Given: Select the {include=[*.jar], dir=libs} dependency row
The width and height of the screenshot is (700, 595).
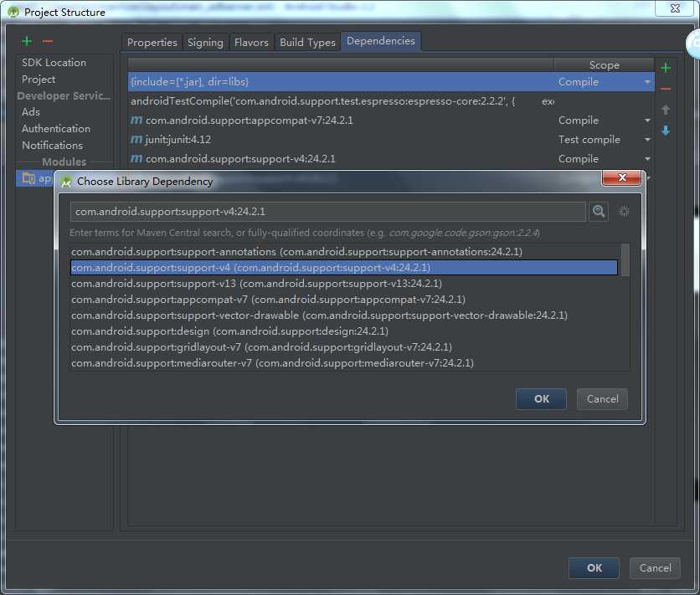Looking at the screenshot, I should click(391, 82).
